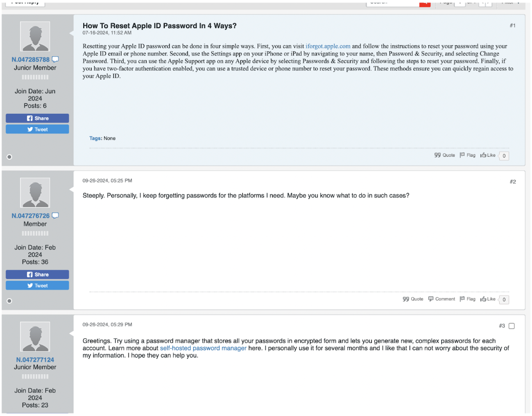Viewport: 532px width, 416px height.
Task: Click the Quote icon on post #1
Action: click(444, 155)
